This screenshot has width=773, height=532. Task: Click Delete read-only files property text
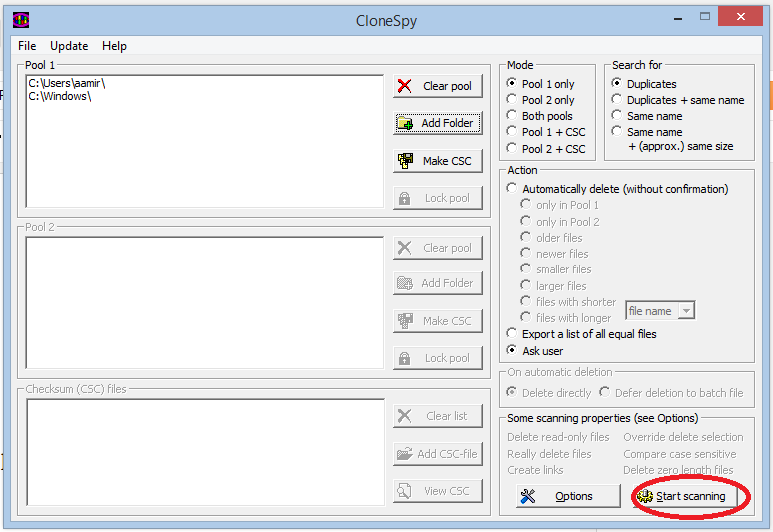(x=558, y=437)
